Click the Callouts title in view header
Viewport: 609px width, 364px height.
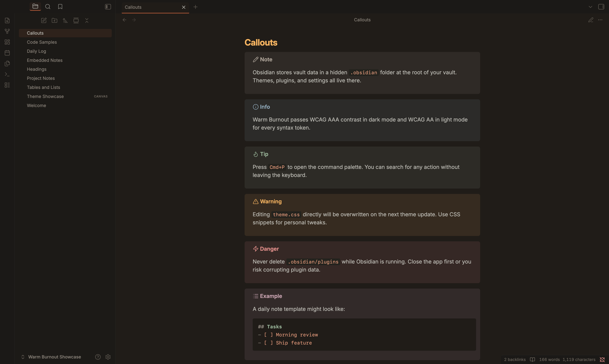[362, 20]
